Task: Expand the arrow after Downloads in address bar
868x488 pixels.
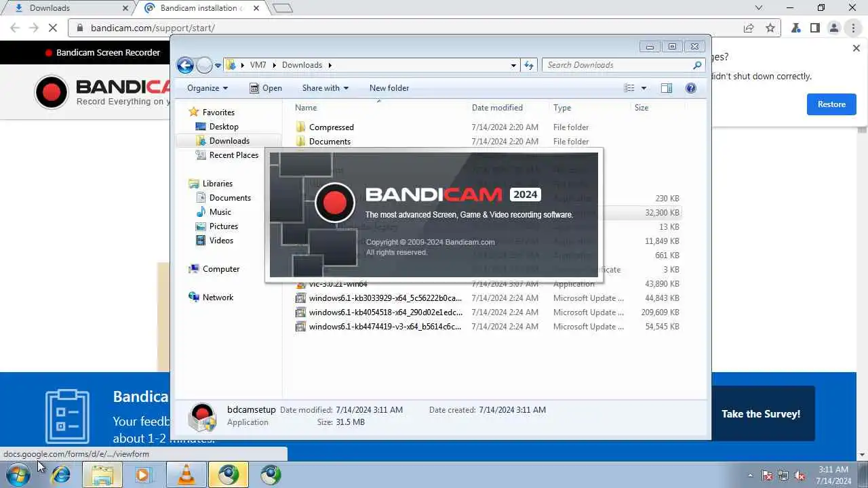Action: click(x=330, y=65)
